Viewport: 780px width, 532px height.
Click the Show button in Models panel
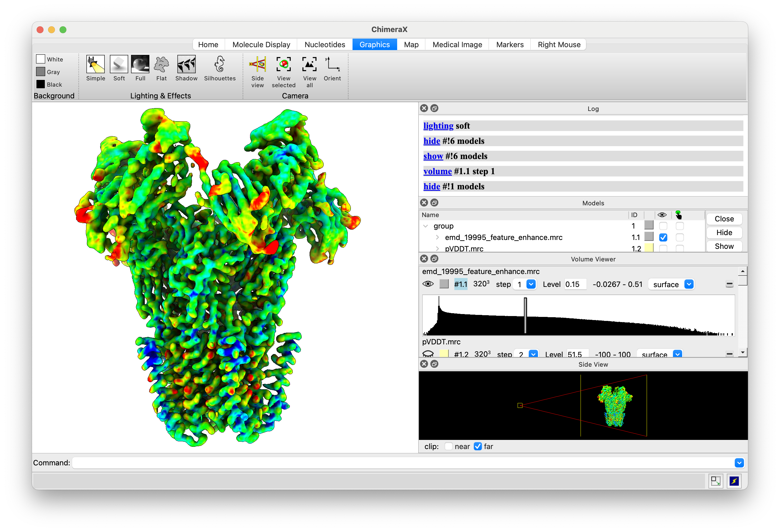coord(724,246)
